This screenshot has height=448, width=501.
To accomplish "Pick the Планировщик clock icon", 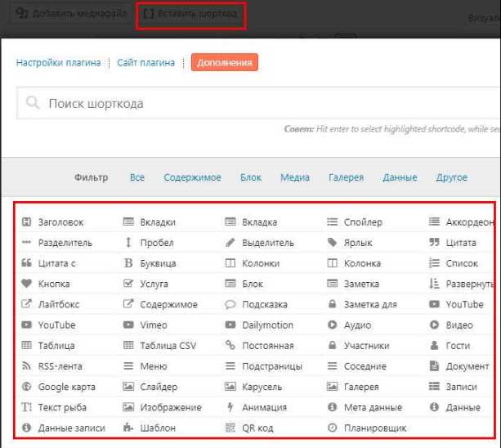I will click(333, 428).
